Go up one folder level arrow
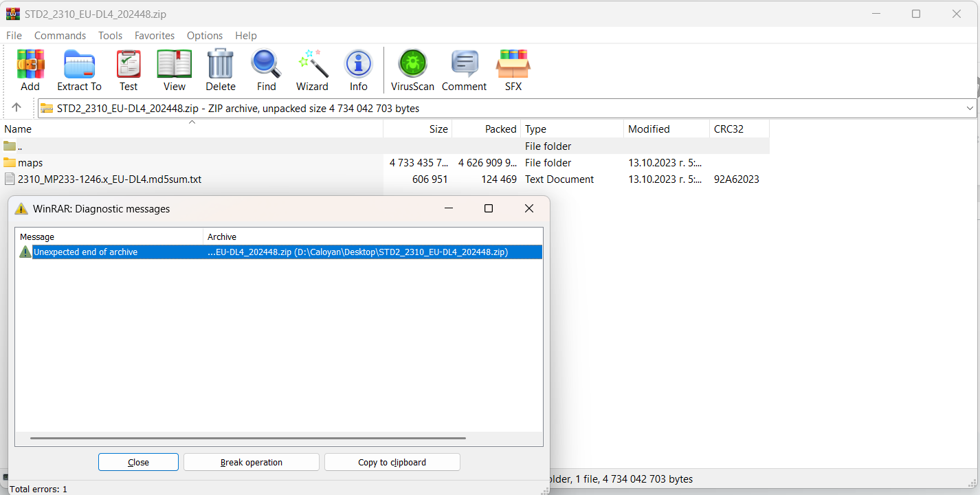Screen dimensions: 980x495 pyautogui.click(x=17, y=108)
